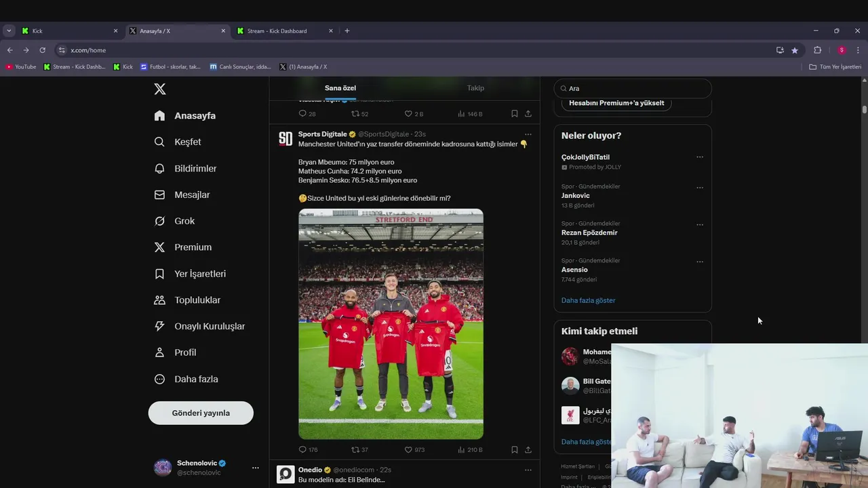This screenshot has height=488, width=868.
Task: Open a new browser tab
Action: click(x=347, y=30)
